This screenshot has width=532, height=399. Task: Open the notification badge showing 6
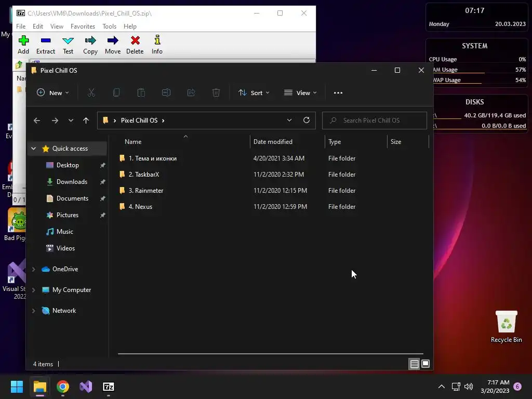(x=517, y=387)
